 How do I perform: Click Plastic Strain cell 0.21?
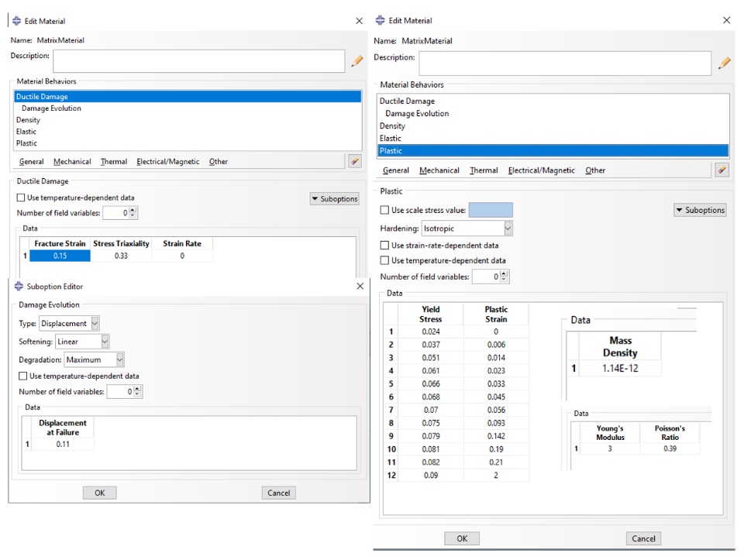pyautogui.click(x=496, y=462)
